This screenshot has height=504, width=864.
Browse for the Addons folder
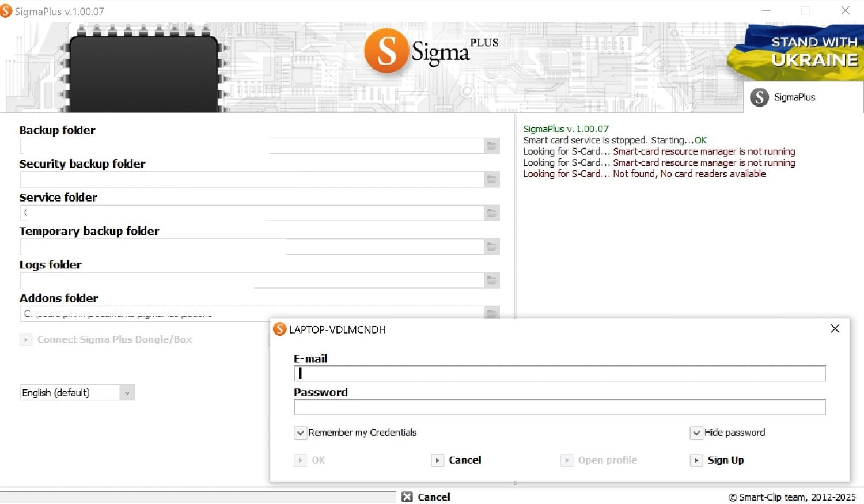tap(491, 313)
